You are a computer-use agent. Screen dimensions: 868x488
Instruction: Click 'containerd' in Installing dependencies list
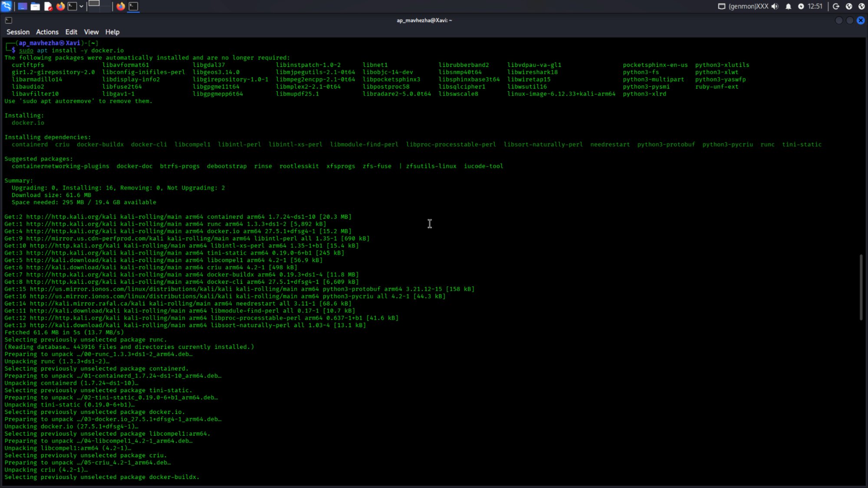tap(30, 144)
